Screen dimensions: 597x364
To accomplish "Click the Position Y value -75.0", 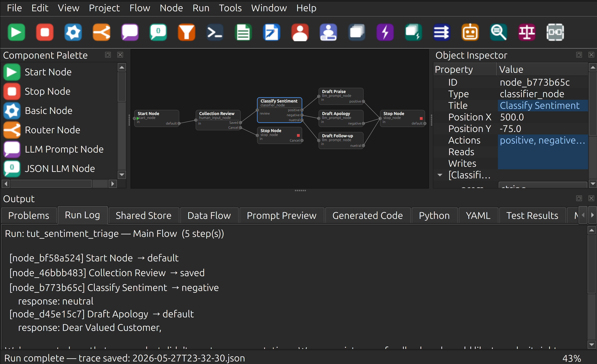I will pos(543,129).
